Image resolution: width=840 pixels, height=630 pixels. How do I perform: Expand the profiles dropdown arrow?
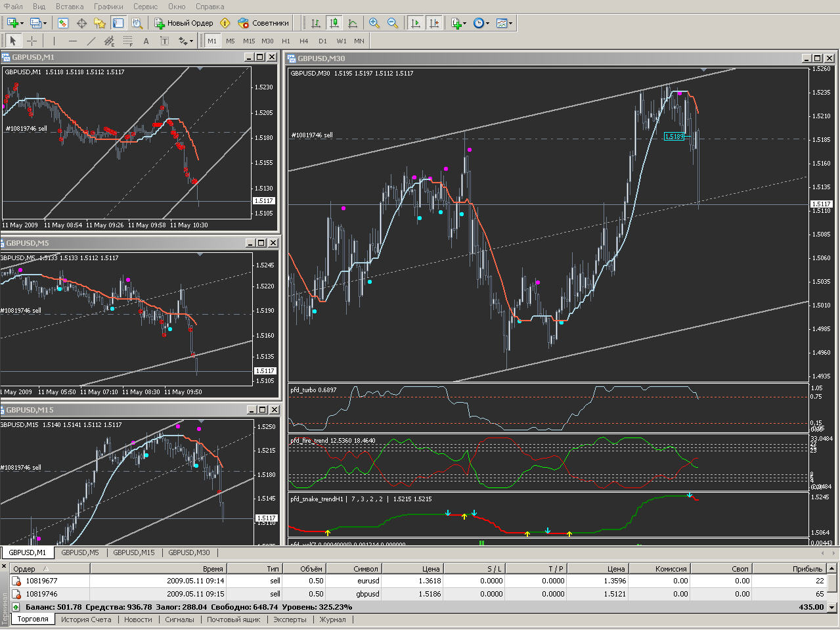click(x=45, y=23)
